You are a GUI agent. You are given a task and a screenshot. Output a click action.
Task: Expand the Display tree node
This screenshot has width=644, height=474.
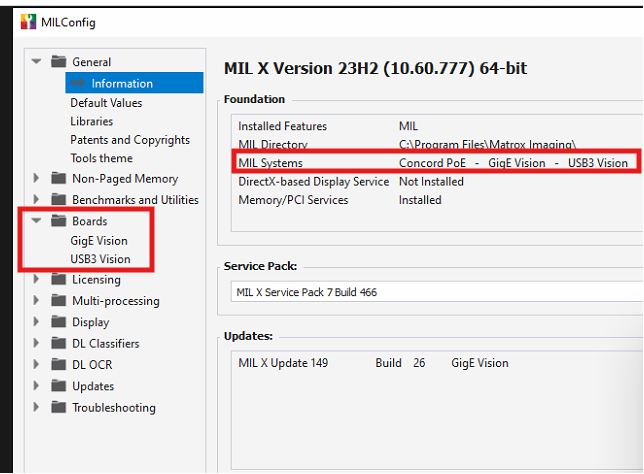pyautogui.click(x=36, y=322)
